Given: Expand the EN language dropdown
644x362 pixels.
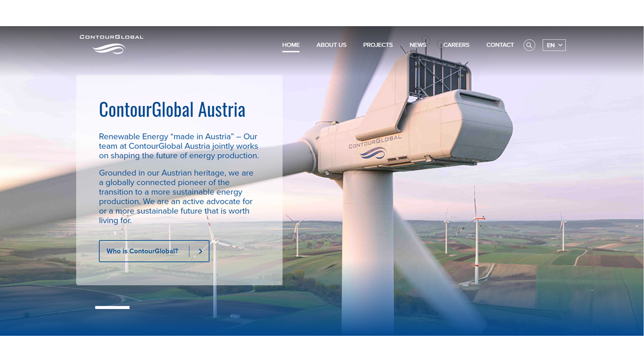Looking at the screenshot, I should click(554, 45).
